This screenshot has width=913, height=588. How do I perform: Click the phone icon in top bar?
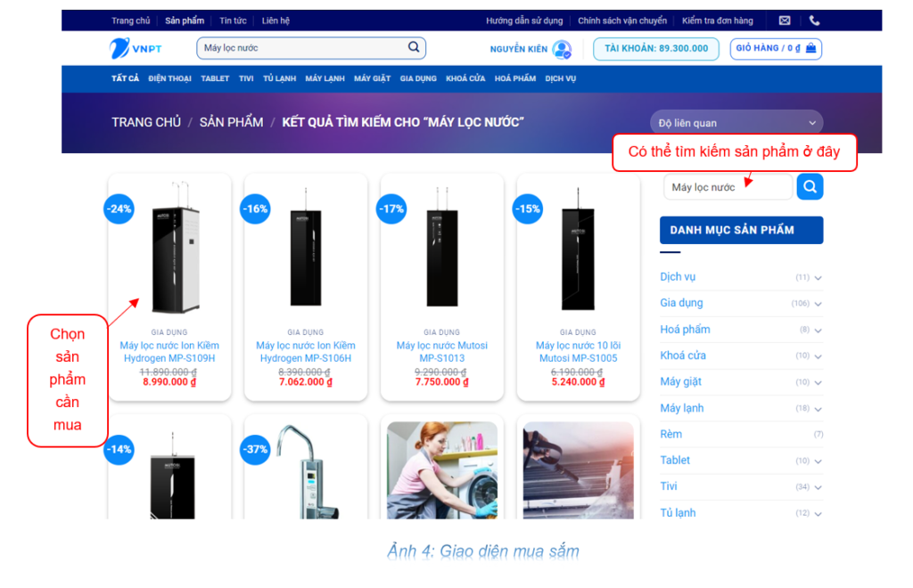tap(814, 20)
